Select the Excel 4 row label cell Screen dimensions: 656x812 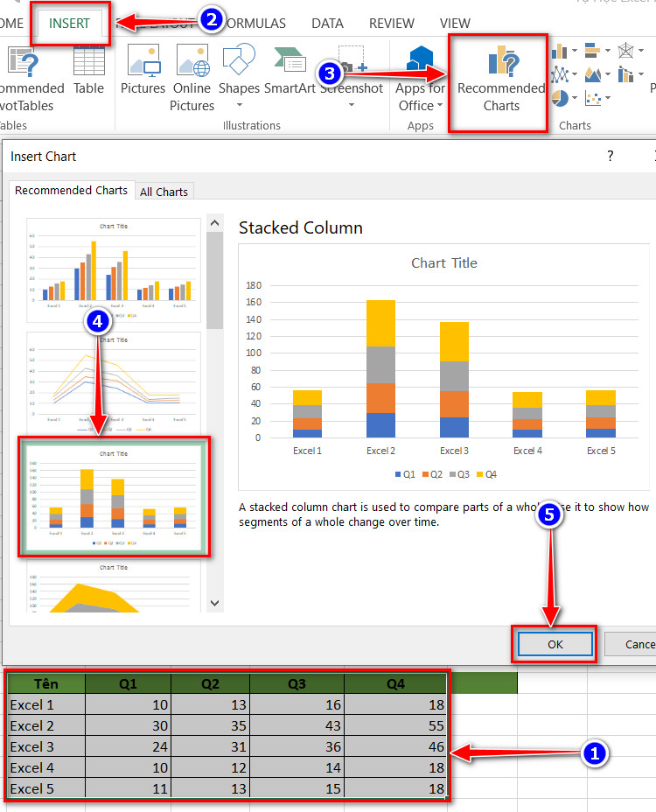(46, 767)
